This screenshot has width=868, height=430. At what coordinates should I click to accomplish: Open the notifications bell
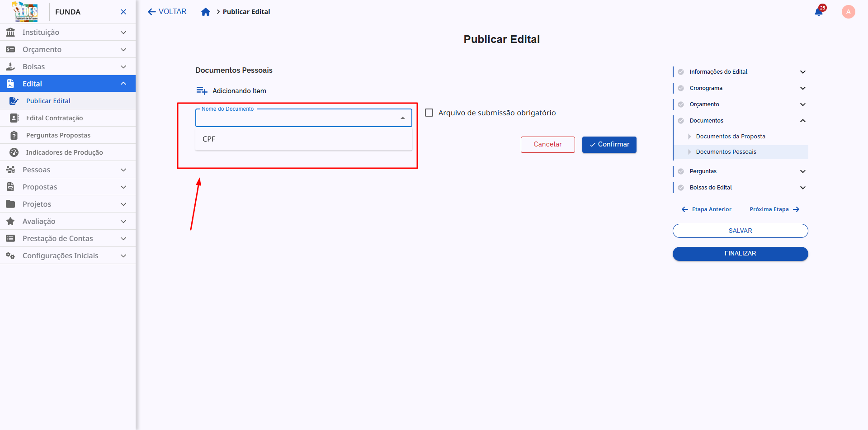tap(819, 12)
